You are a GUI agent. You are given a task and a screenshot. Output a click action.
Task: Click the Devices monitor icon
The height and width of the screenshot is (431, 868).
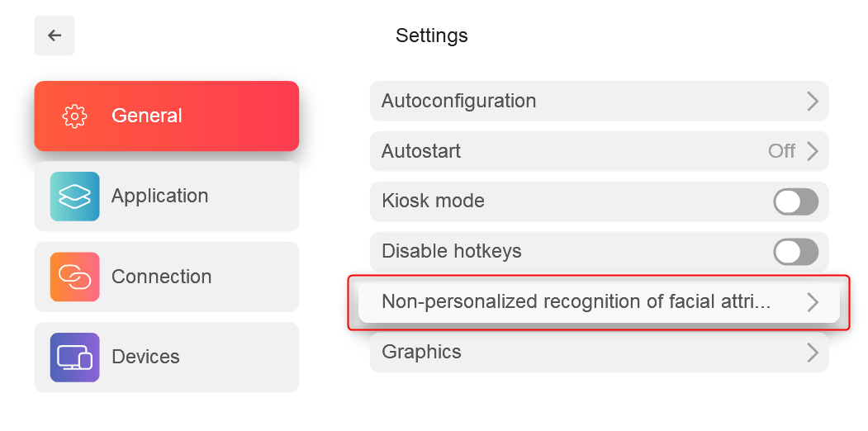74,358
